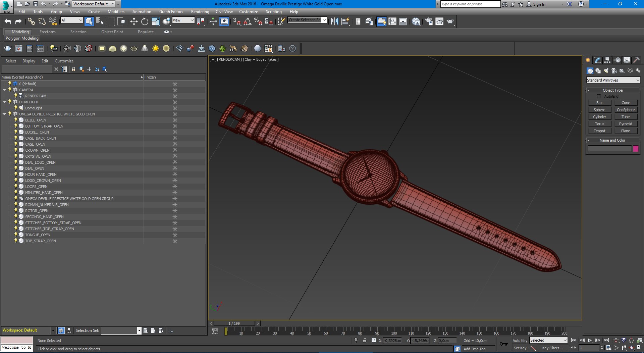This screenshot has height=353, width=644.
Task: Toggle Angle Snap icon in toolbar
Action: coord(247,21)
